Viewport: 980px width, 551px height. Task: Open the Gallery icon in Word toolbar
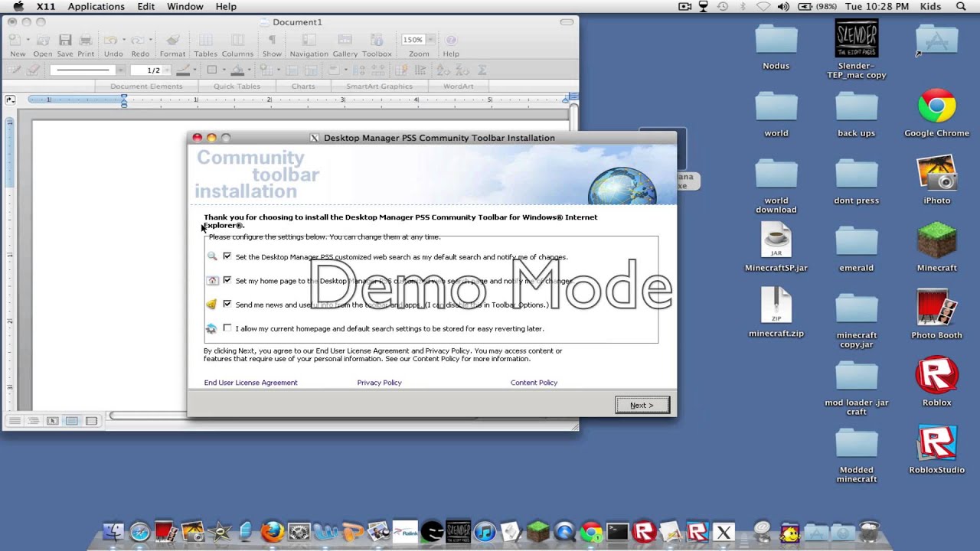click(x=345, y=40)
